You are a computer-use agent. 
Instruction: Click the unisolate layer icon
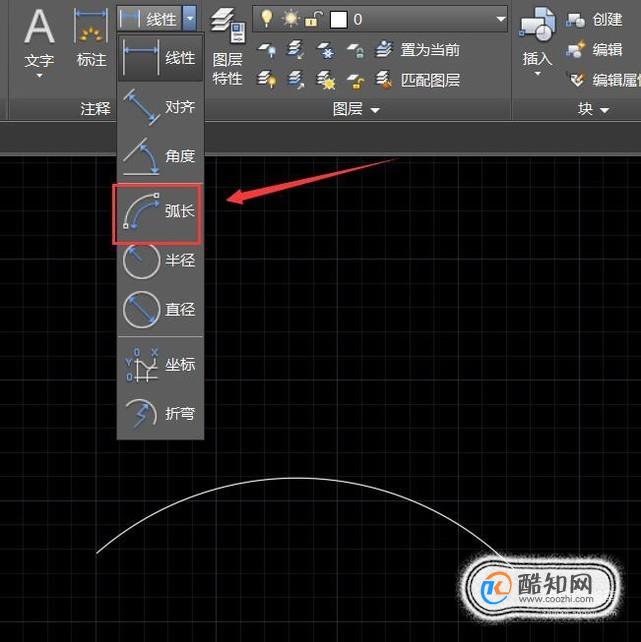tap(296, 79)
